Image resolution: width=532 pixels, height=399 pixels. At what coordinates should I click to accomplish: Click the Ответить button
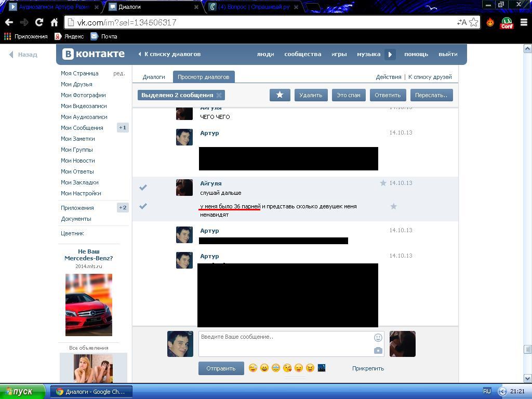(388, 95)
